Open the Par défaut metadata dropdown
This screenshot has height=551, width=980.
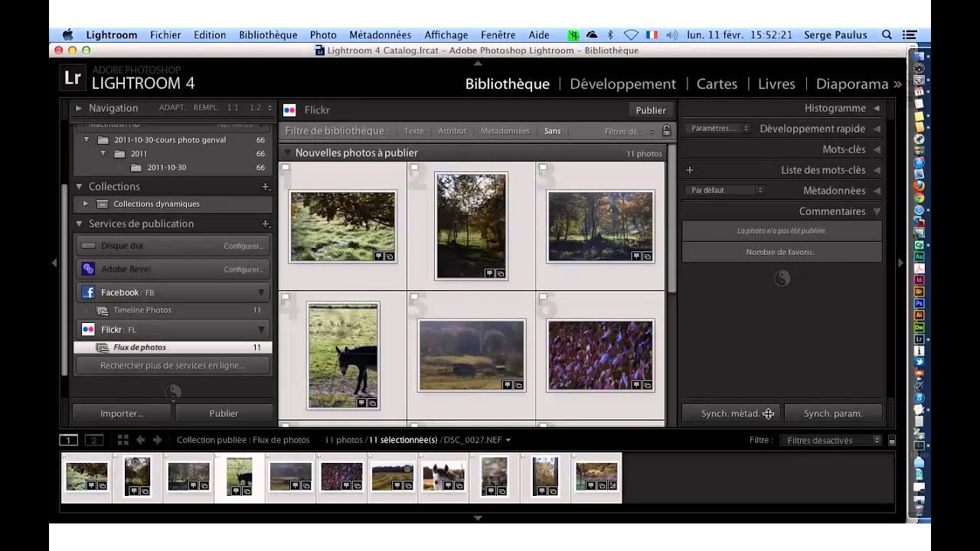click(724, 191)
